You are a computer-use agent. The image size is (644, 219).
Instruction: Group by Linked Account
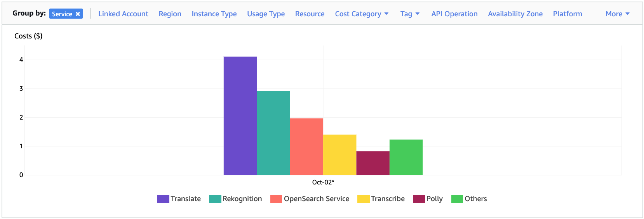click(123, 14)
